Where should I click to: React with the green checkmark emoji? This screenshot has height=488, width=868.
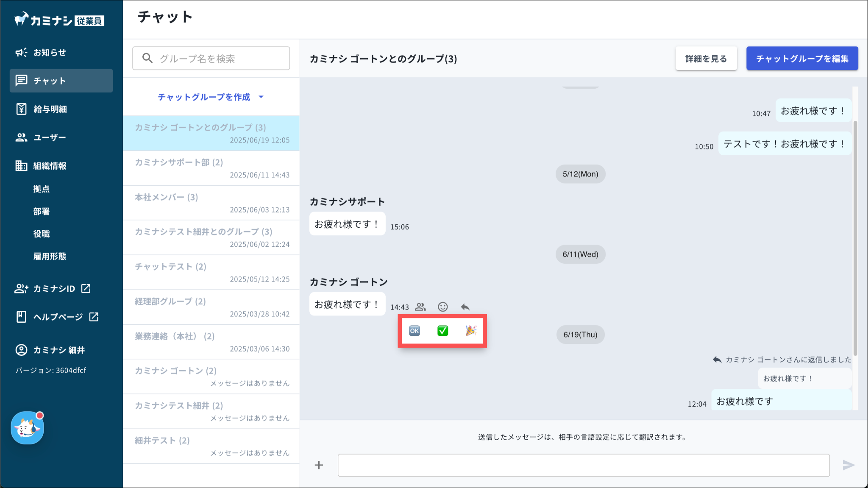(442, 331)
